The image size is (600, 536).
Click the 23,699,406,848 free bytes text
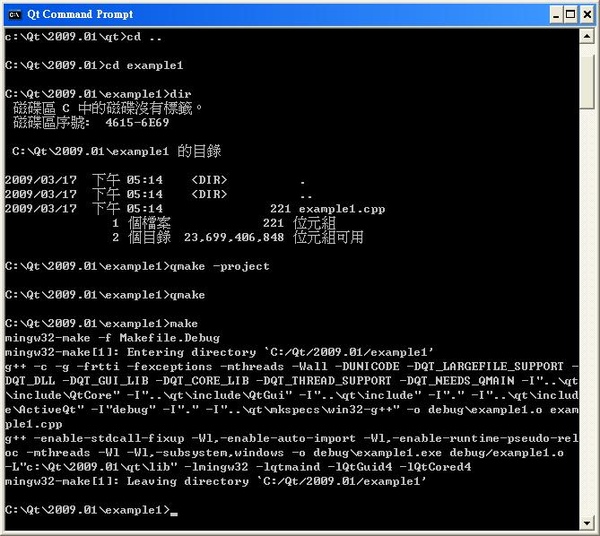click(234, 238)
